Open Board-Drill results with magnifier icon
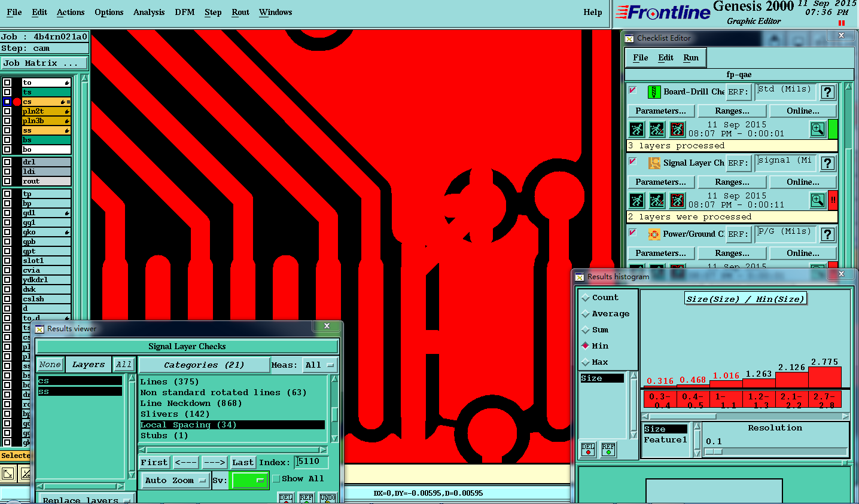The height and width of the screenshot is (504, 859). click(x=818, y=129)
